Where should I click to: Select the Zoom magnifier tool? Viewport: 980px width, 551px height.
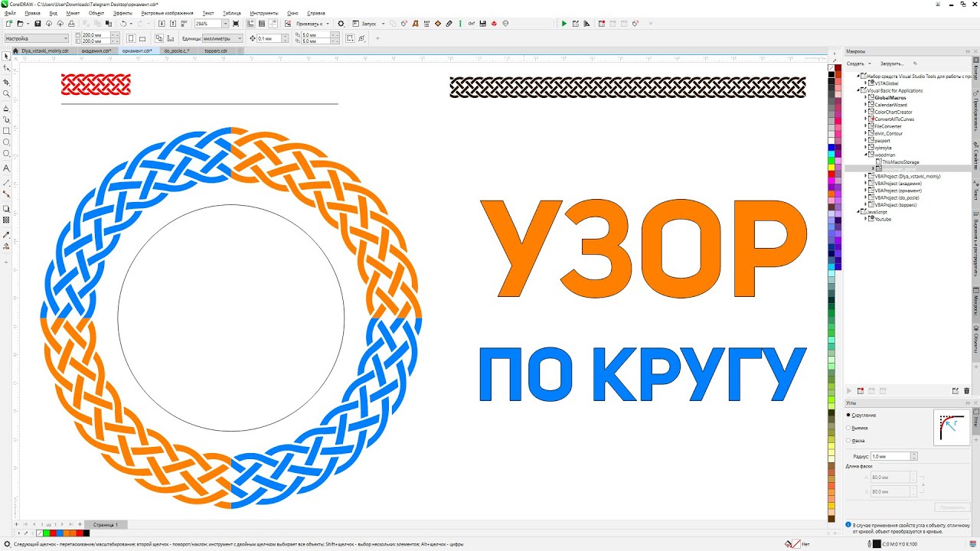(x=7, y=93)
